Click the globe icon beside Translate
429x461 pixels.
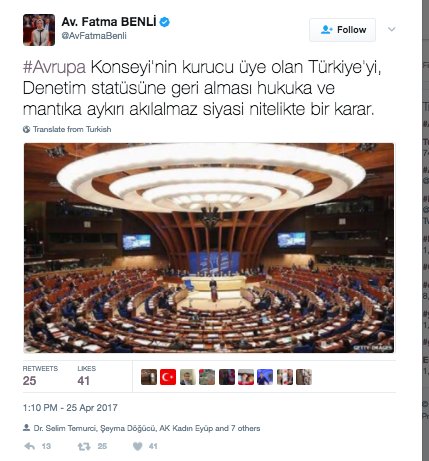point(26,129)
